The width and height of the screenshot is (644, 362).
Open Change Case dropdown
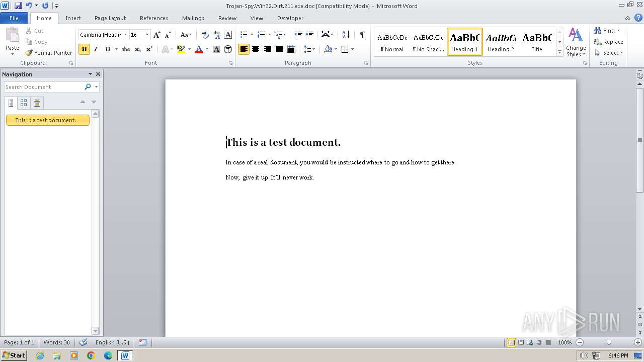point(186,35)
